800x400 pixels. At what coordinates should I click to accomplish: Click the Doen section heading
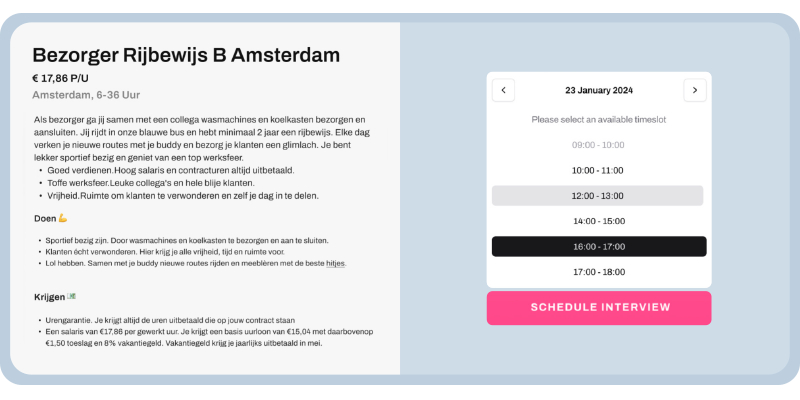coord(44,217)
